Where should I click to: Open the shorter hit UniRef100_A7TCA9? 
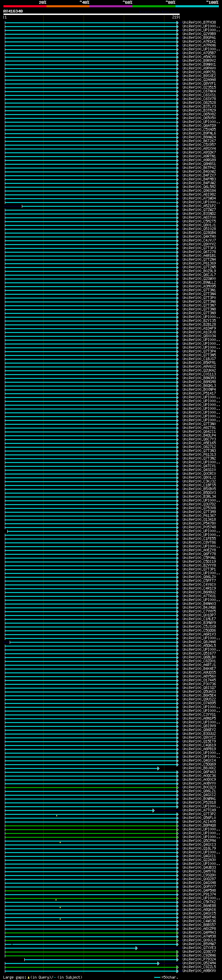pyautogui.click(x=199, y=810)
